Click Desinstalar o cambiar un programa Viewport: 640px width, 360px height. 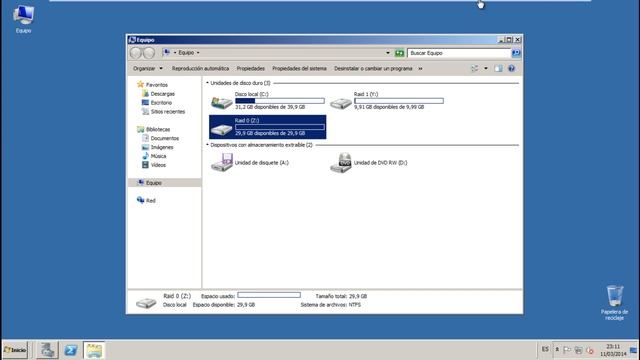[373, 69]
